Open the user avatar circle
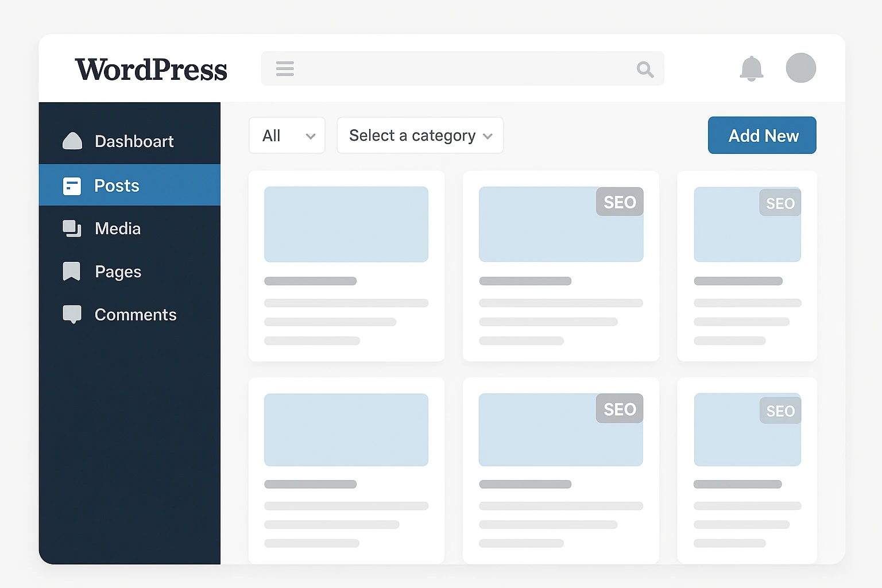Image resolution: width=882 pixels, height=588 pixels. pyautogui.click(x=801, y=68)
